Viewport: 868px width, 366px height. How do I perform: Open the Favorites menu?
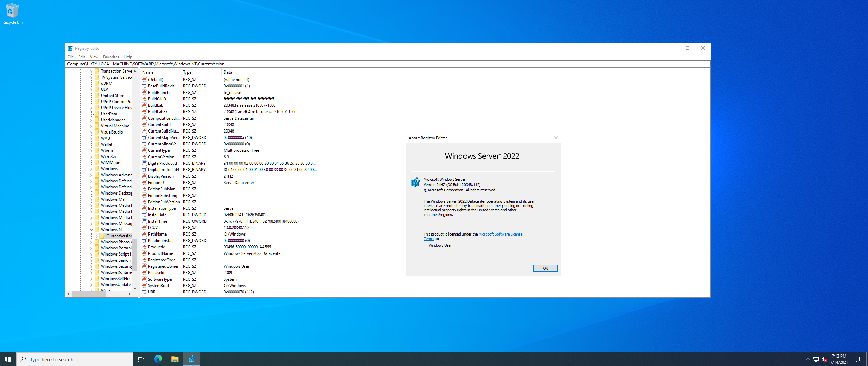click(111, 57)
